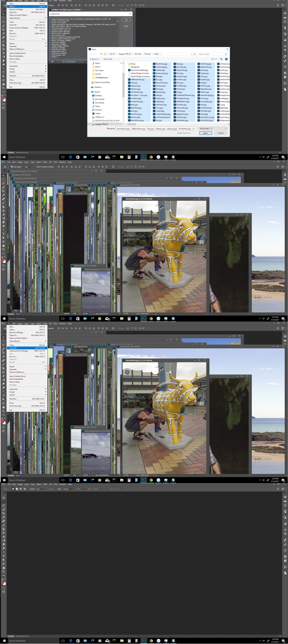Click the up-one-level arrow in Open dialog
The height and width of the screenshot is (644, 288).
[x=101, y=54]
